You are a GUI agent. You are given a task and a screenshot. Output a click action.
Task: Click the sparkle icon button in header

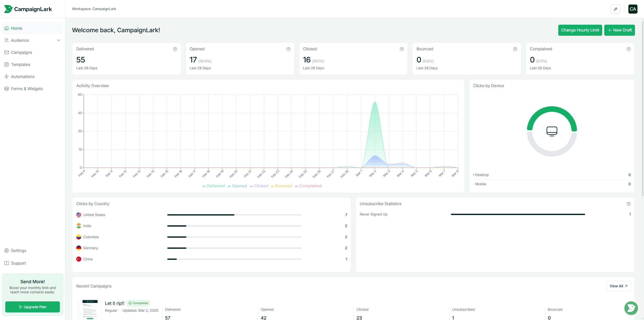(x=616, y=9)
